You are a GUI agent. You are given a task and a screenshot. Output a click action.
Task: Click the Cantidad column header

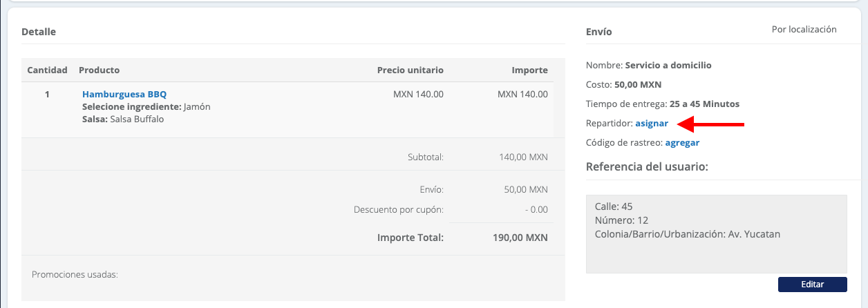tap(47, 70)
